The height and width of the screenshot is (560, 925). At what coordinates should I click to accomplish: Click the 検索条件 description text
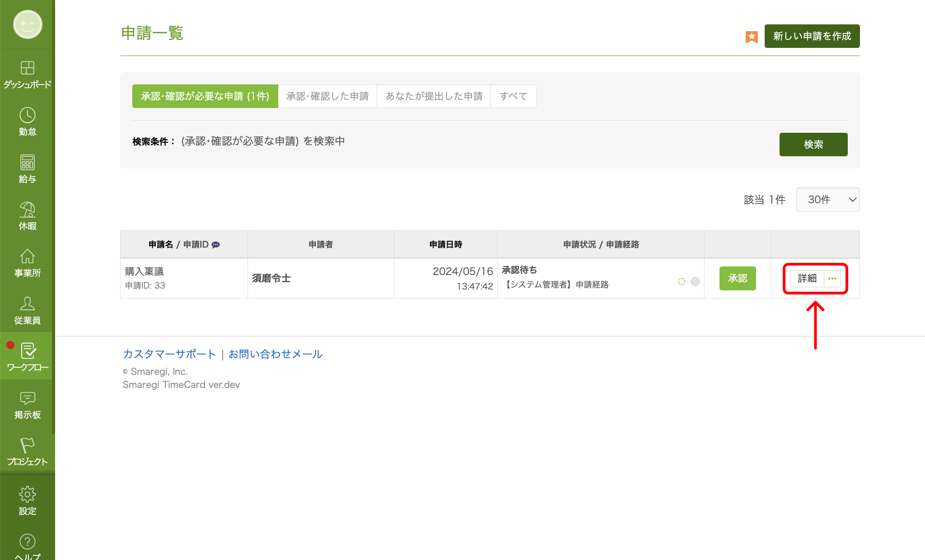263,141
